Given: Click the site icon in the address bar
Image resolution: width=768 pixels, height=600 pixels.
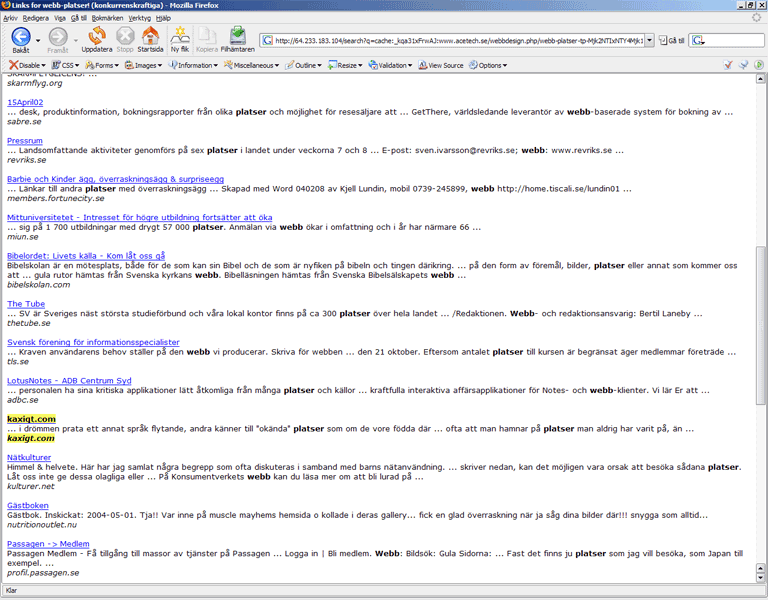Looking at the screenshot, I should (267, 40).
